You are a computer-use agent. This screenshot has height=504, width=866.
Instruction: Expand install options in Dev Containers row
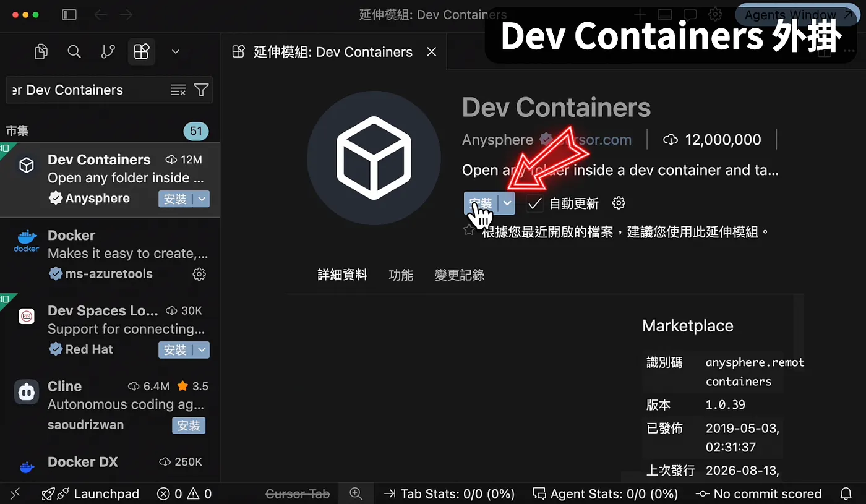(x=202, y=199)
